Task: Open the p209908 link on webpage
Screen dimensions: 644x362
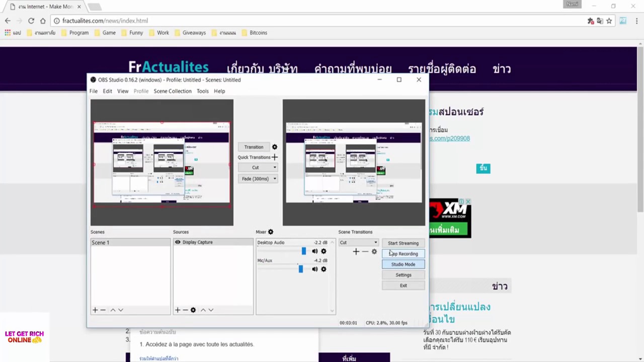Action: (449, 138)
